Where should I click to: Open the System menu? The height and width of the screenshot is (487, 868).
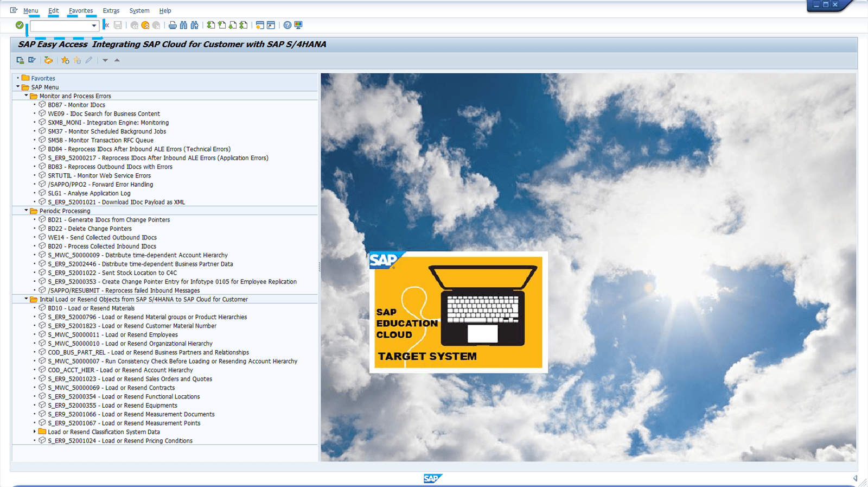coord(139,10)
